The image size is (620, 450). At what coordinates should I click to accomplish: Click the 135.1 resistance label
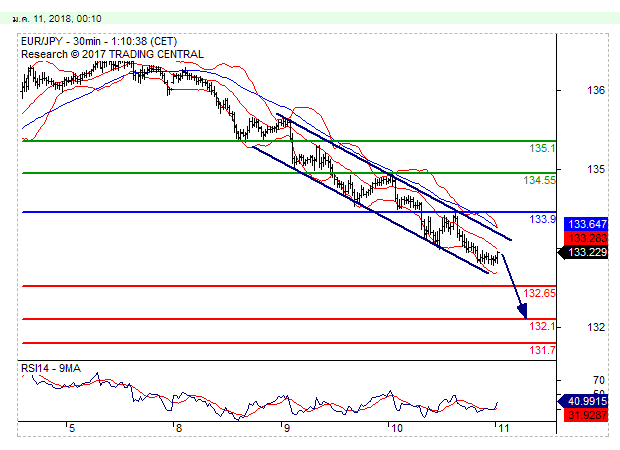coord(542,148)
